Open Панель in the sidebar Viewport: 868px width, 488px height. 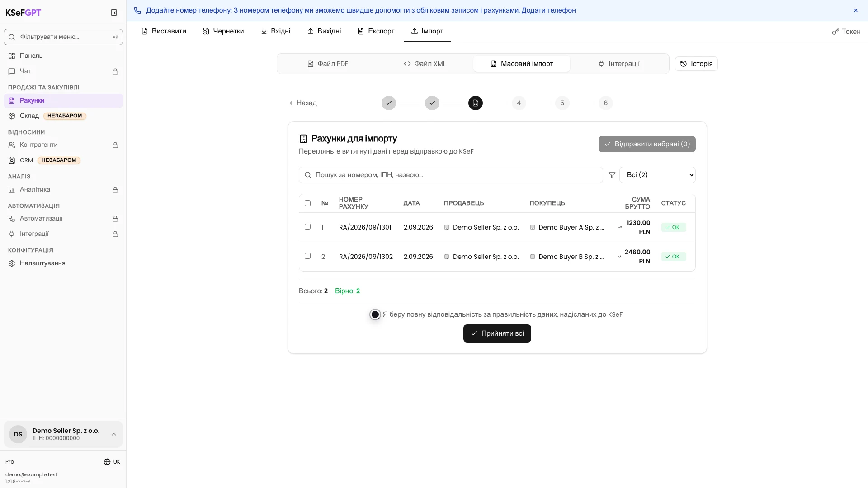(63, 56)
